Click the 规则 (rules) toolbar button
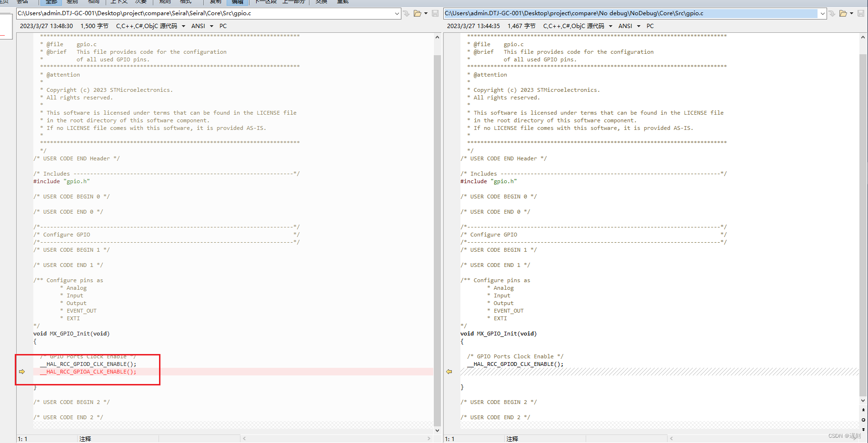Image resolution: width=868 pixels, height=443 pixels. 165,2
